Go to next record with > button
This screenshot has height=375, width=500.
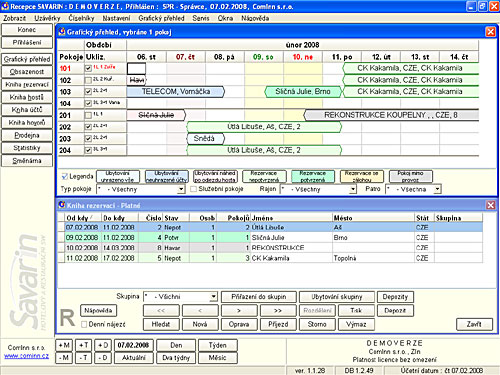click(x=239, y=311)
